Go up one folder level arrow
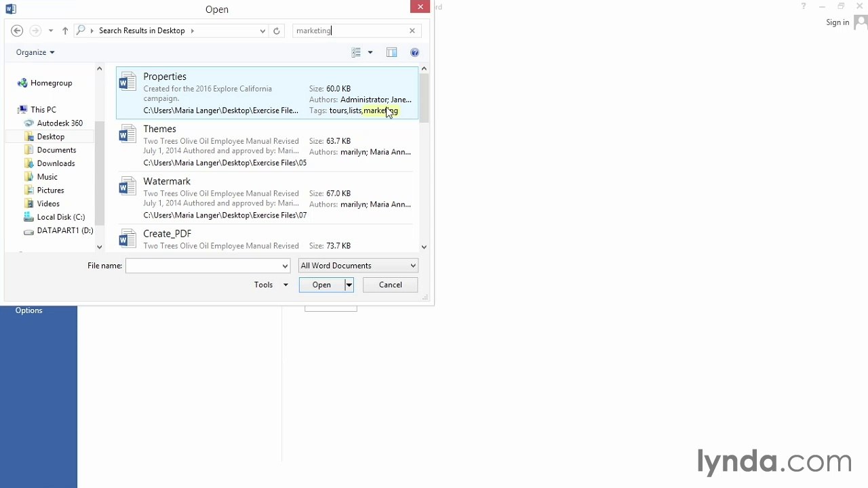The height and width of the screenshot is (488, 868). [65, 30]
